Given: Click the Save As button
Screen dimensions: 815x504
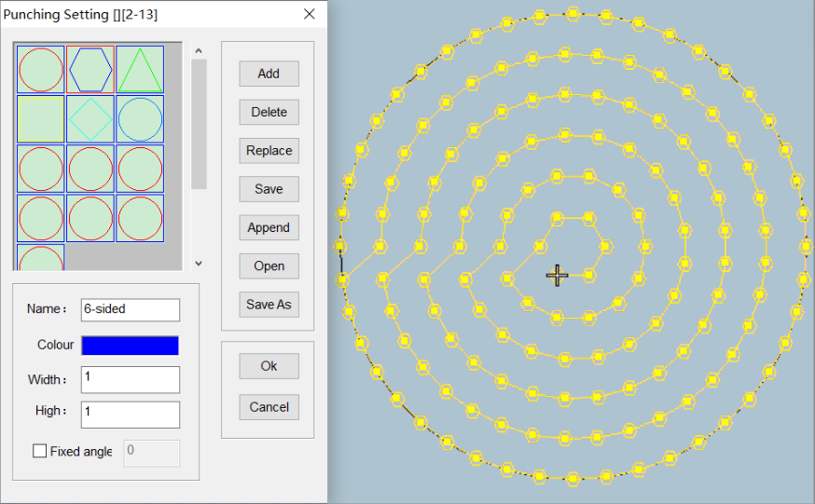Looking at the screenshot, I should coord(269,304).
